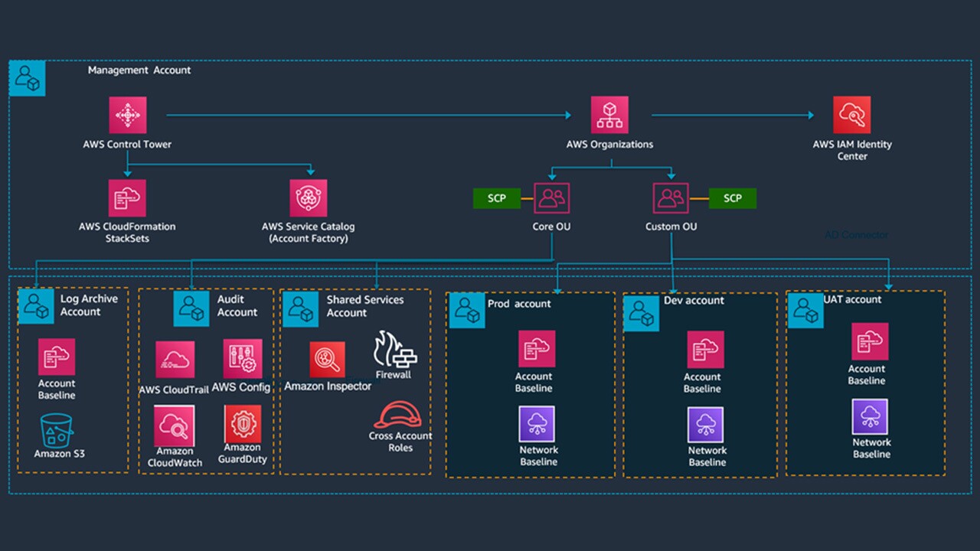The height and width of the screenshot is (551, 980).
Task: Click the AWS IAM Identity Center icon
Action: [x=851, y=116]
